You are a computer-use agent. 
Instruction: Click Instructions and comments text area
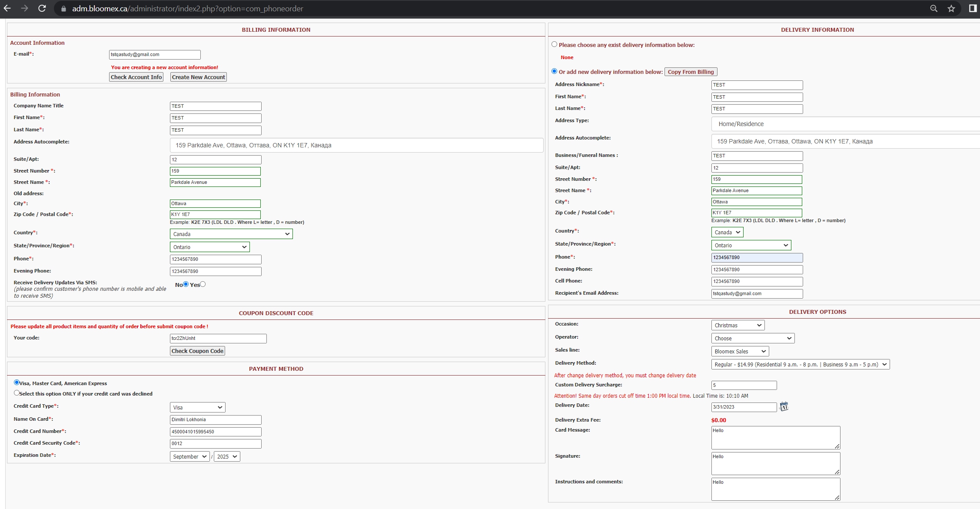[776, 489]
